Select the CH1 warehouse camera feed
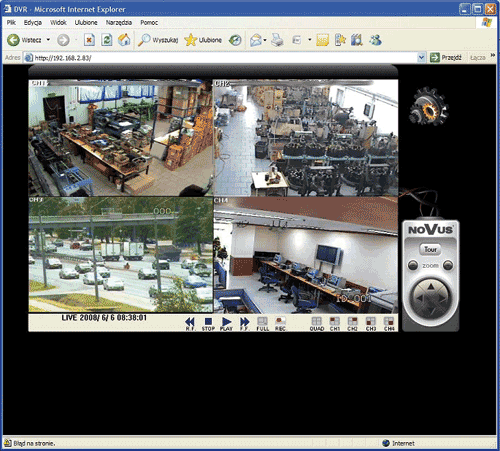The height and width of the screenshot is (451, 500). [121, 138]
